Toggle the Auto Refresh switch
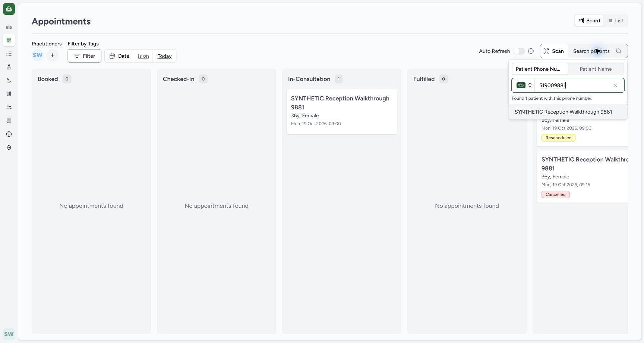Image resolution: width=644 pixels, height=343 pixels. [x=519, y=51]
